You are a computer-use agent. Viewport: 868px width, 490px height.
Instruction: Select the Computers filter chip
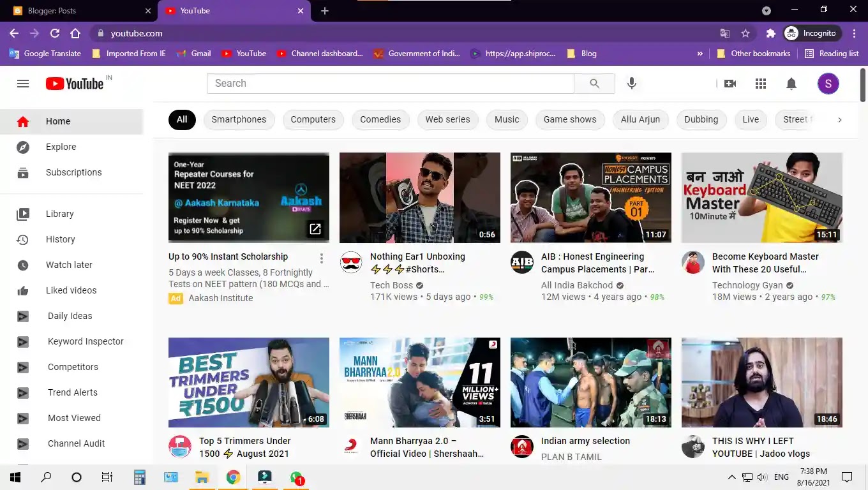pyautogui.click(x=313, y=119)
